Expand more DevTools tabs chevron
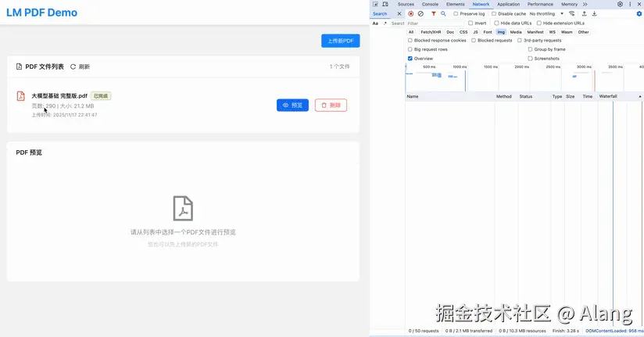 click(585, 4)
